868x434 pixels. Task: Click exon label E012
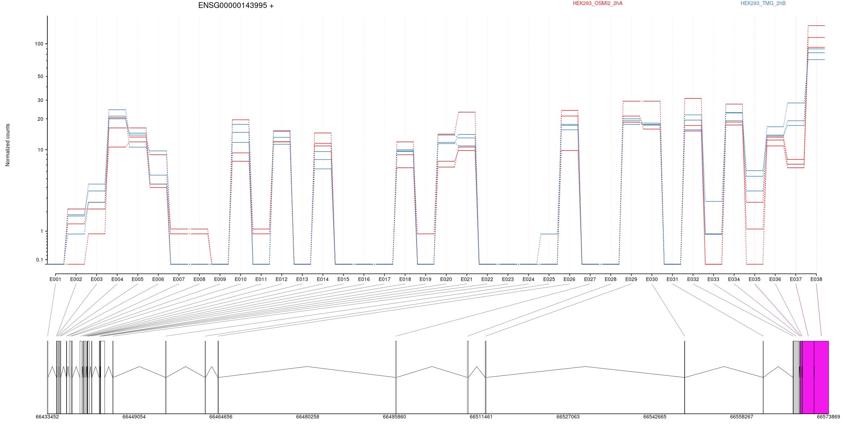(281, 279)
